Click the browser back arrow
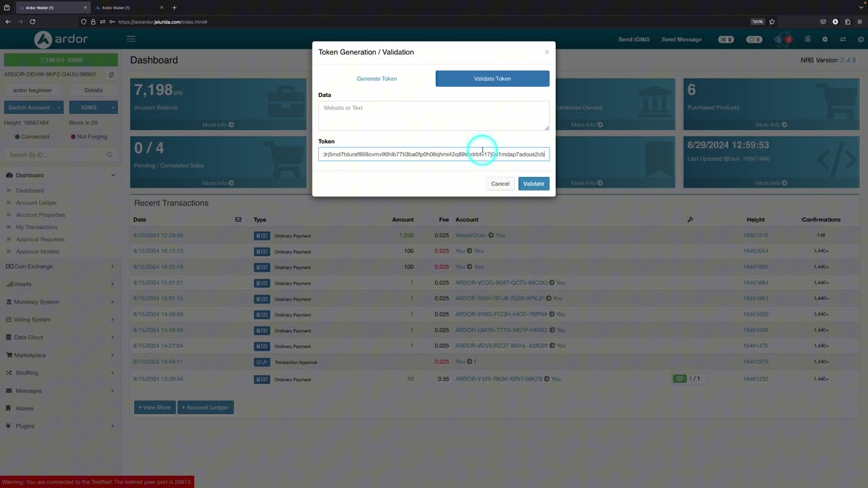The width and height of the screenshot is (868, 488). click(x=8, y=22)
